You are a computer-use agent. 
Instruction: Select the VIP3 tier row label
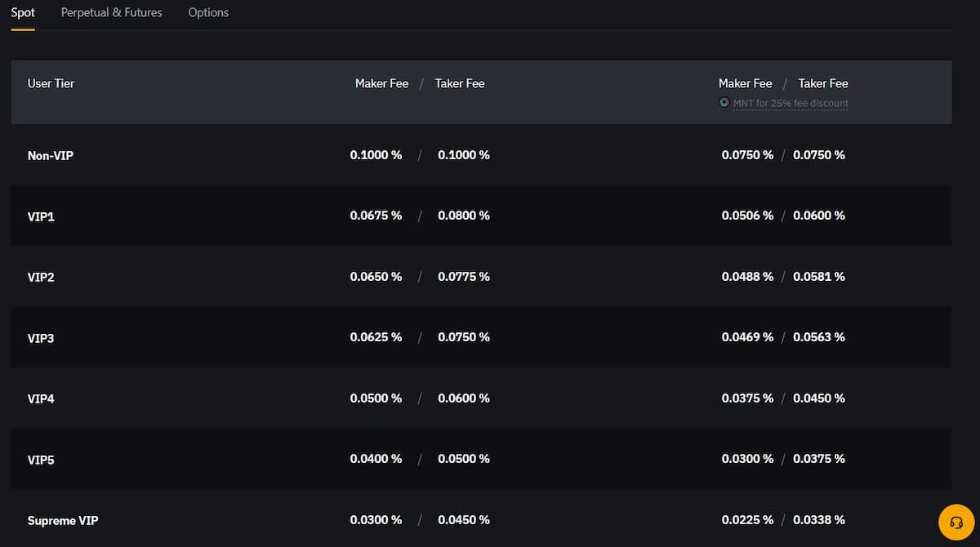41,338
